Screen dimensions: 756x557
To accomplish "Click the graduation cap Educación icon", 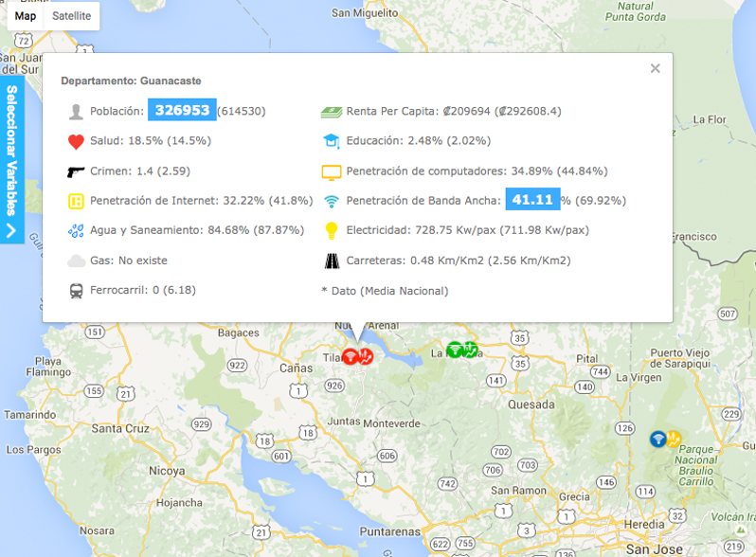I will (x=331, y=141).
